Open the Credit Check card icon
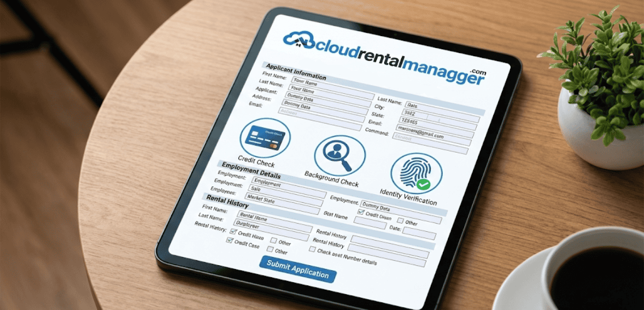Screen dimensions: 644x310 265,138
